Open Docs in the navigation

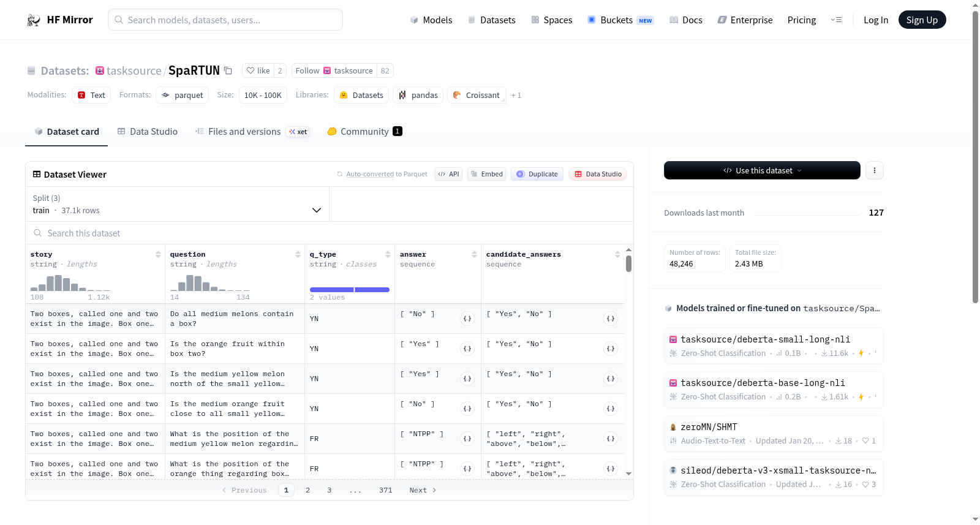[686, 20]
